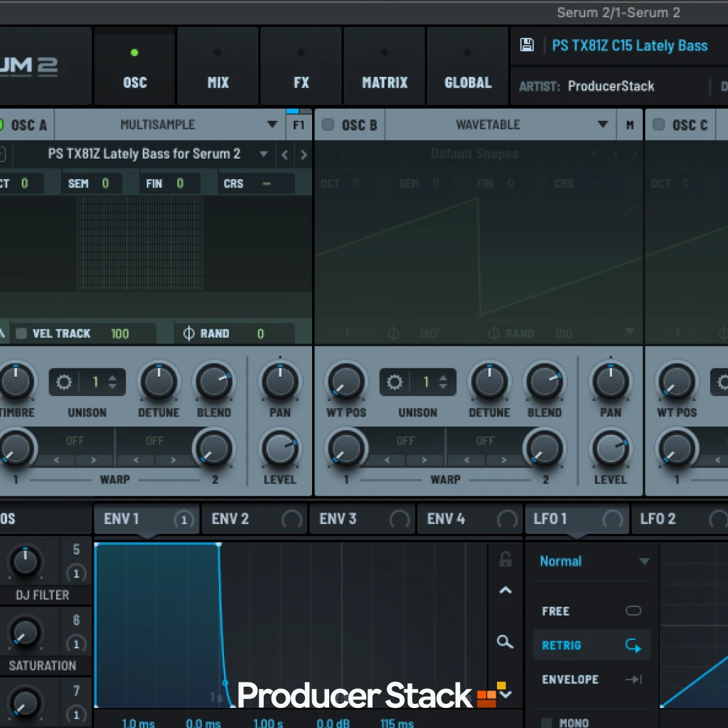Click ENV 2 modulation source circle

(x=291, y=519)
